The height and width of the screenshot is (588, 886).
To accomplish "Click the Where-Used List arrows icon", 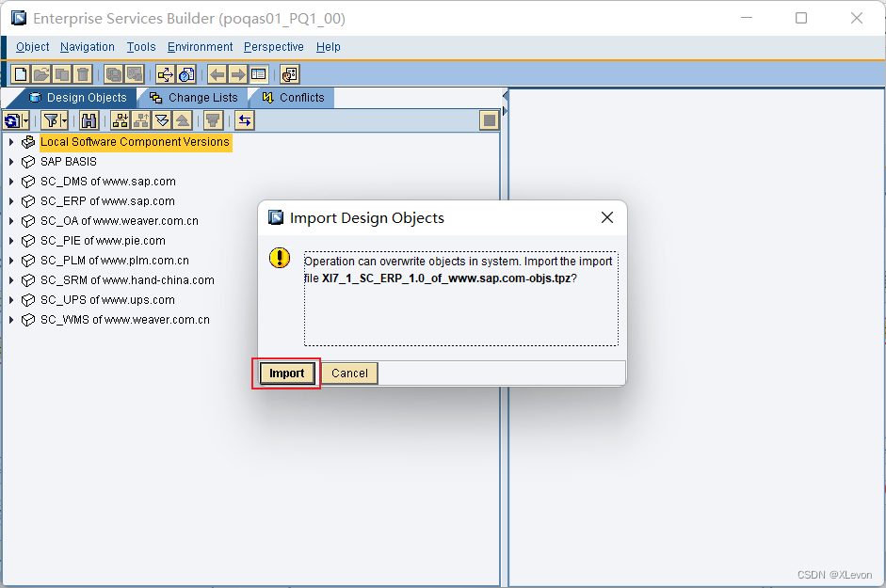I will click(165, 74).
